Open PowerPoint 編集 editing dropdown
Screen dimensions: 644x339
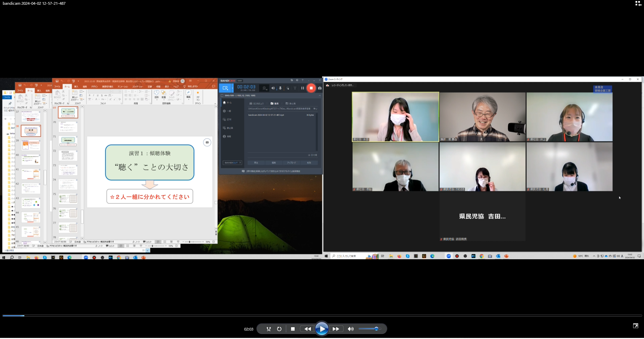(x=188, y=95)
